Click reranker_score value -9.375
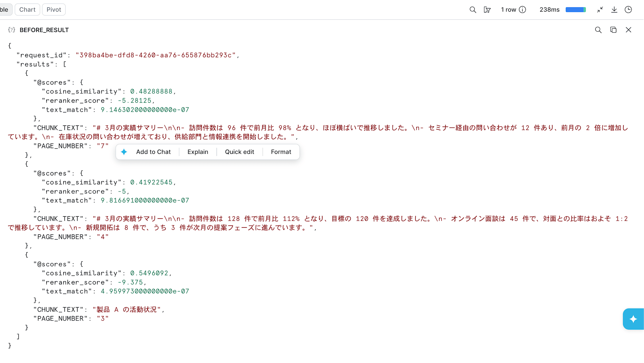644x363 pixels. (x=130, y=282)
